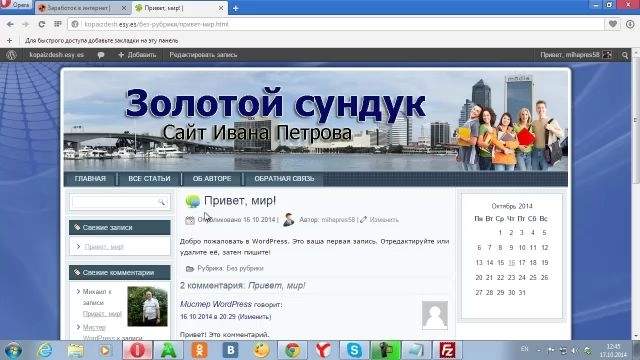
Task: Open the ОБРАТНАЯ СВЯЗЬ navigation item
Action: point(284,179)
